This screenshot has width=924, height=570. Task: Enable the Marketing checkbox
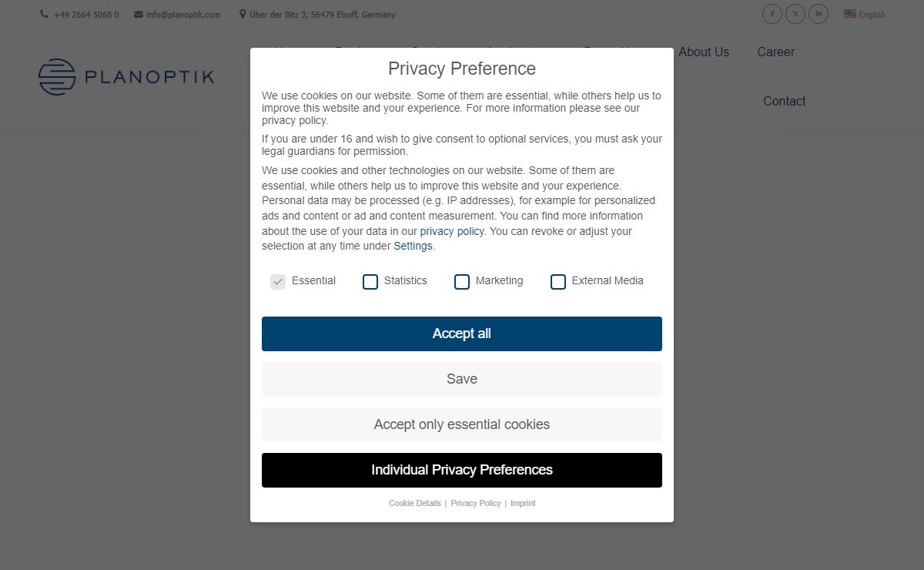click(x=462, y=282)
